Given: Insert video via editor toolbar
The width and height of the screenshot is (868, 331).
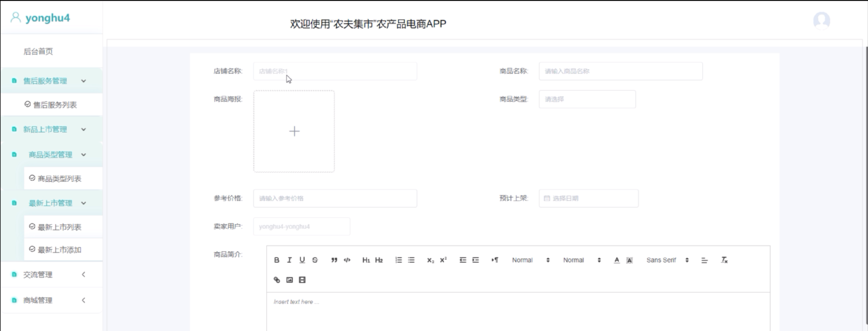Looking at the screenshot, I should pyautogui.click(x=302, y=280).
